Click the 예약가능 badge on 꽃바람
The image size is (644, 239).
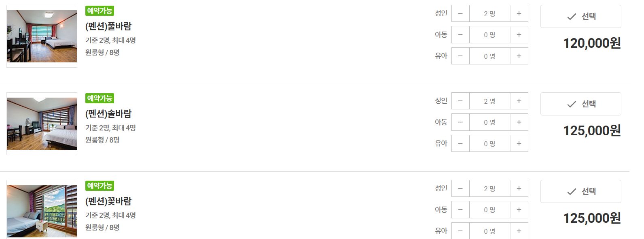tap(100, 186)
